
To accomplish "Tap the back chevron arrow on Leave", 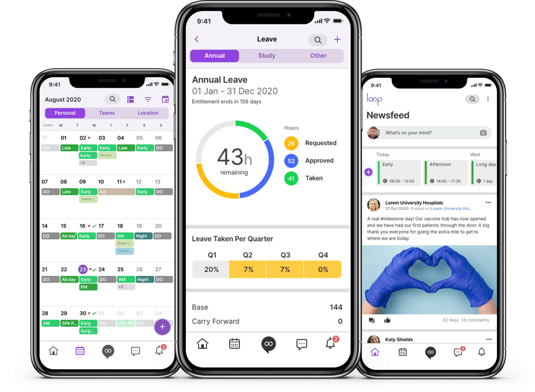I will pyautogui.click(x=196, y=39).
